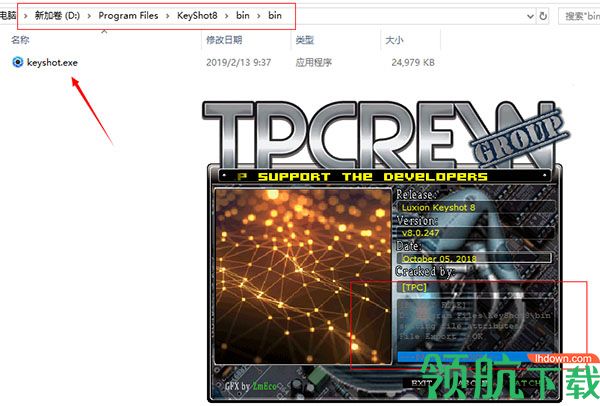This screenshot has width=600, height=406.
Task: Click the orange network artwork in the patcher
Action: 303,276
